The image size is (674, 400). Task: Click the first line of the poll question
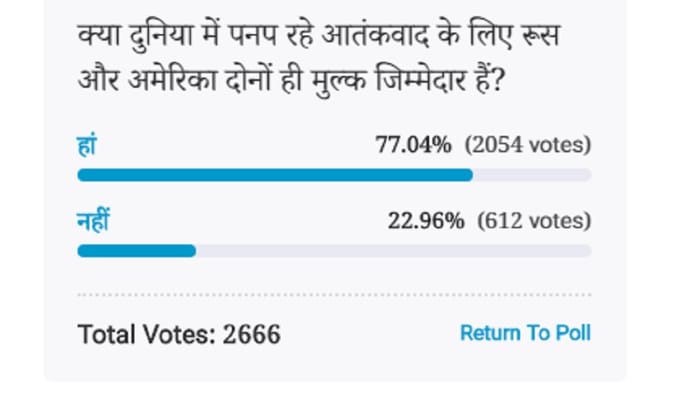tap(319, 35)
